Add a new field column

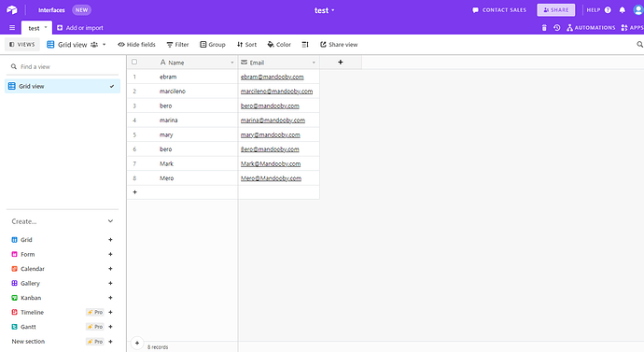[x=340, y=62]
